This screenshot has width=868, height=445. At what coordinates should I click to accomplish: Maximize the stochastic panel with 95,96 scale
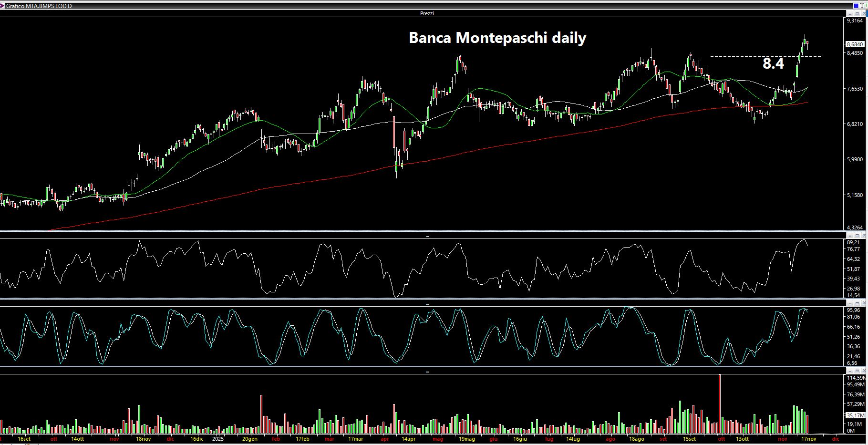click(856, 303)
